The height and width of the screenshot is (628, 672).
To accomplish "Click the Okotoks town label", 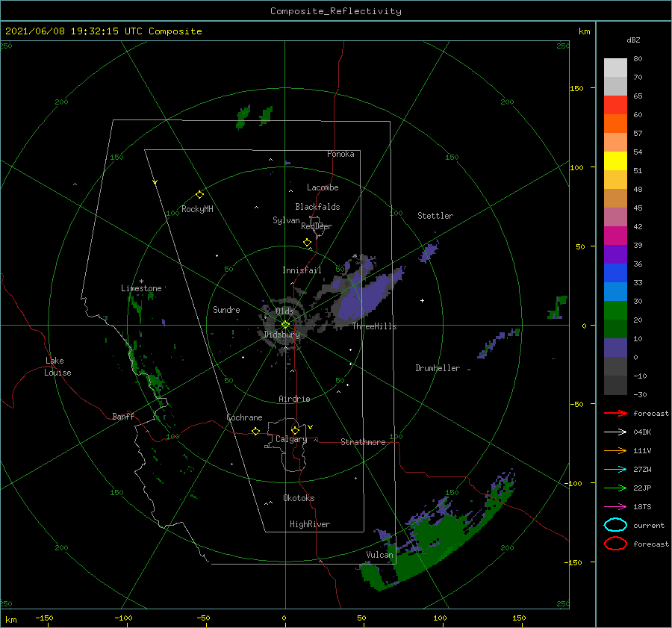I will [x=299, y=498].
